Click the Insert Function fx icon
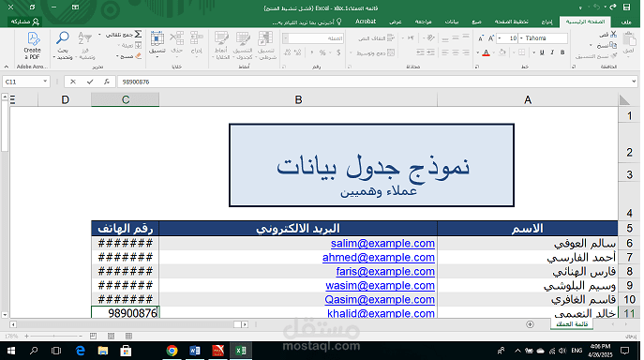The image size is (644, 360). 107,82
